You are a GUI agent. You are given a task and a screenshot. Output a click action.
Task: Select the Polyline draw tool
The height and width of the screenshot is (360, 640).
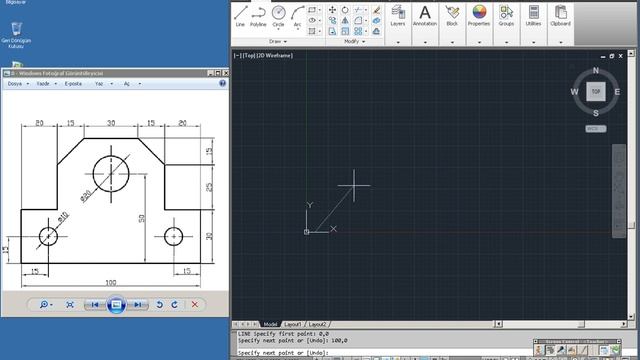[258, 16]
